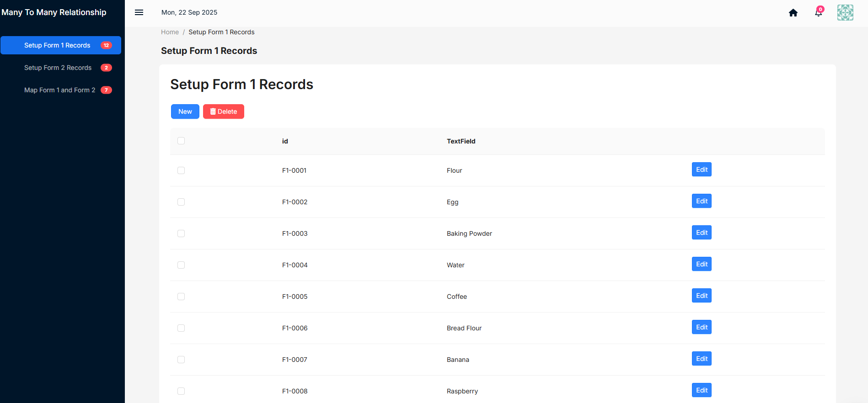The width and height of the screenshot is (868, 403).
Task: Go to the home icon
Action: pyautogui.click(x=793, y=13)
